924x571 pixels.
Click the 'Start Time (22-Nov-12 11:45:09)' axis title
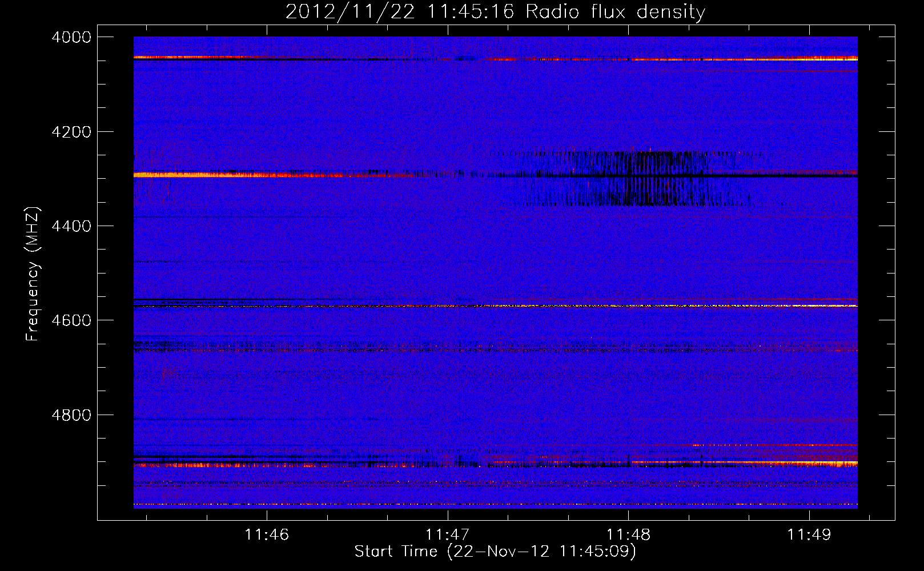click(x=495, y=552)
